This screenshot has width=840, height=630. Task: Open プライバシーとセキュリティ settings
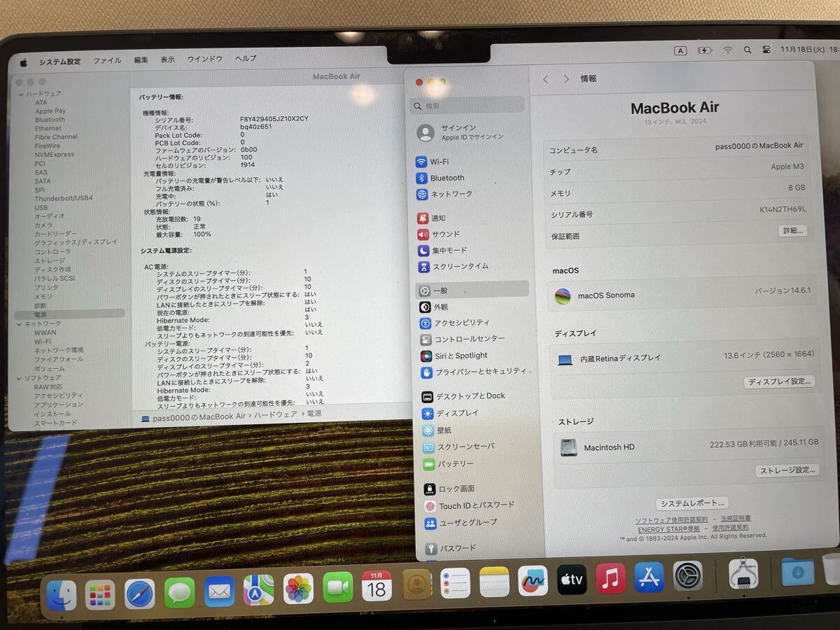pyautogui.click(x=473, y=372)
